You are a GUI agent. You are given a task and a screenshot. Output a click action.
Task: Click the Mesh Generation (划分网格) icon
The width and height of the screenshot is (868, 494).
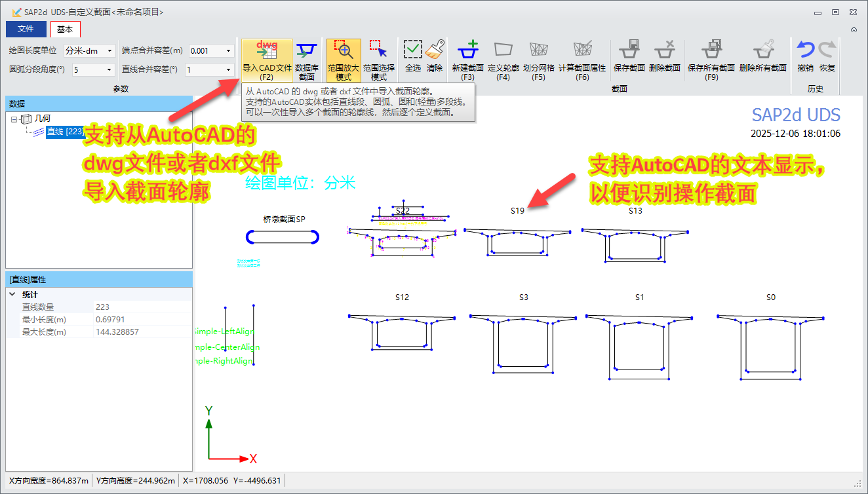point(538,50)
